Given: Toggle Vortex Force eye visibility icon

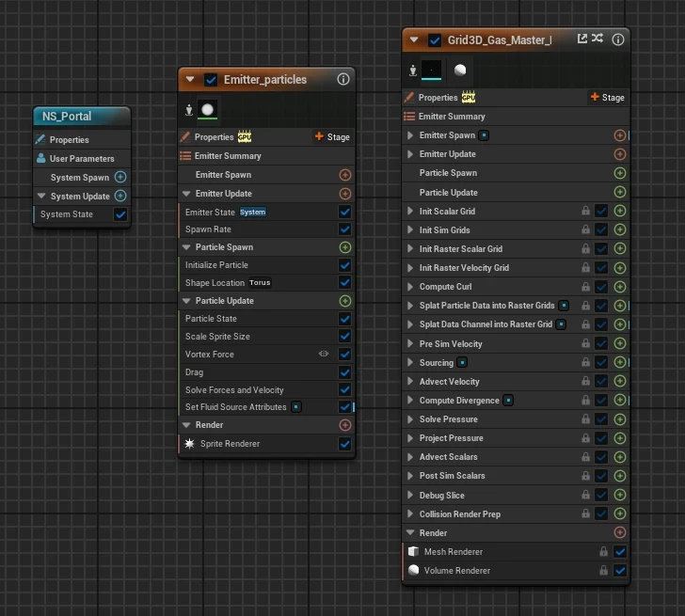Looking at the screenshot, I should pyautogui.click(x=324, y=354).
